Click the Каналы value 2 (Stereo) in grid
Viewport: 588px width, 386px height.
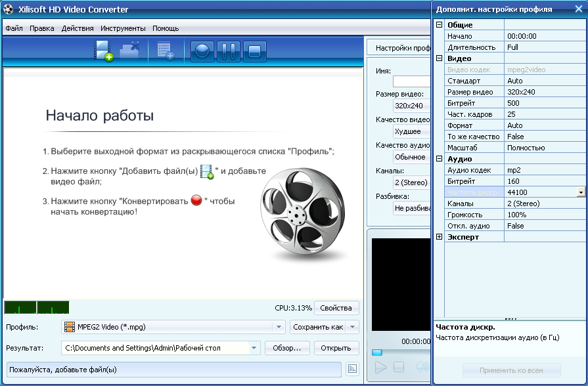(x=545, y=204)
